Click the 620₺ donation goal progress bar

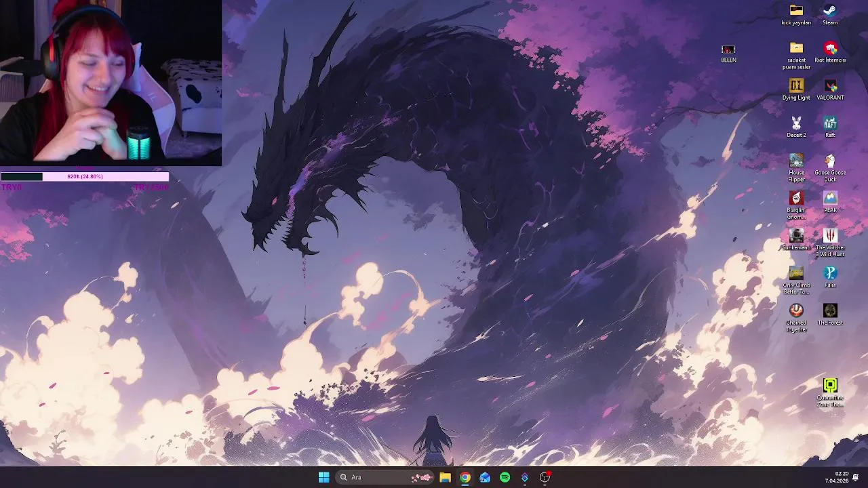click(85, 177)
